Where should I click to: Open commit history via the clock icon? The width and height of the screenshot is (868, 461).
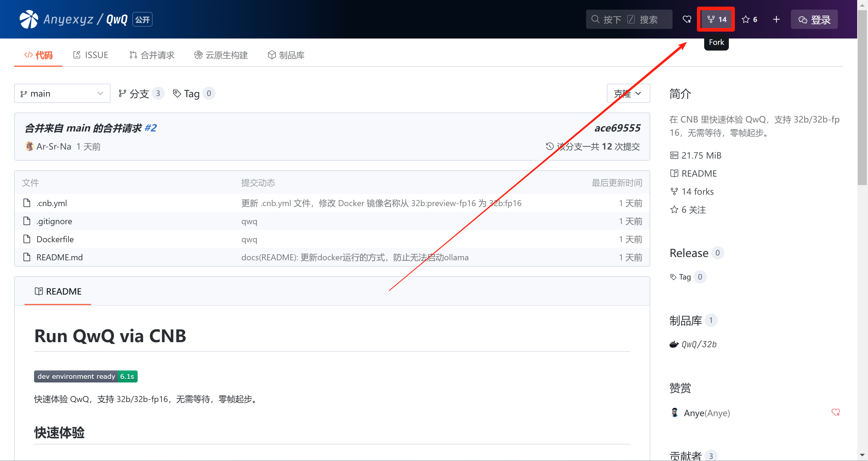549,146
